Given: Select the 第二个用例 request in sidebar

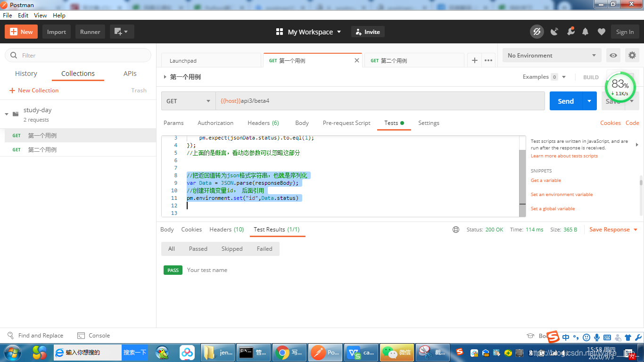Looking at the screenshot, I should (x=78, y=149).
